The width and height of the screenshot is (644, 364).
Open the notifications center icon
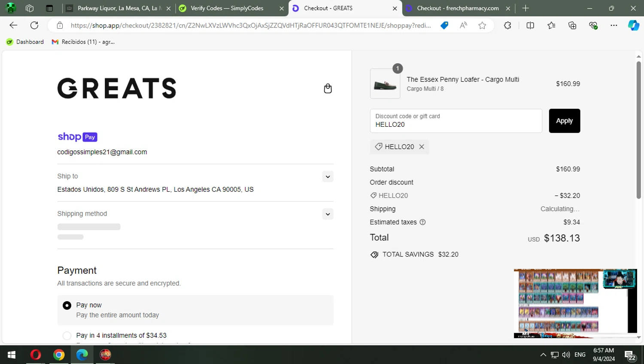(630, 355)
